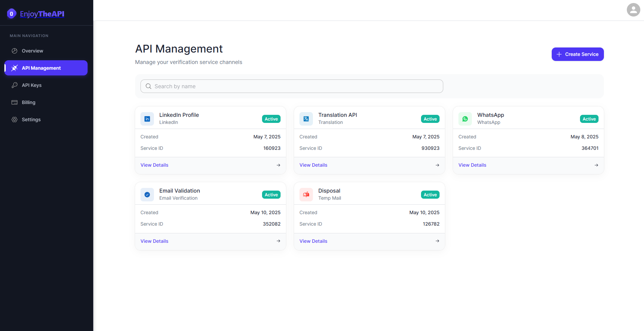Image resolution: width=644 pixels, height=331 pixels.
Task: Click the arrow on Disposal card
Action: point(437,241)
